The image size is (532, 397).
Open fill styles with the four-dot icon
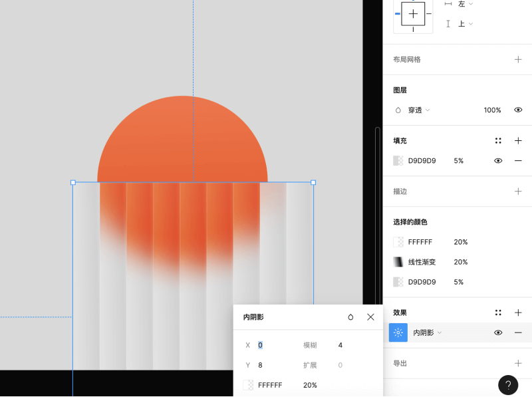tap(498, 140)
